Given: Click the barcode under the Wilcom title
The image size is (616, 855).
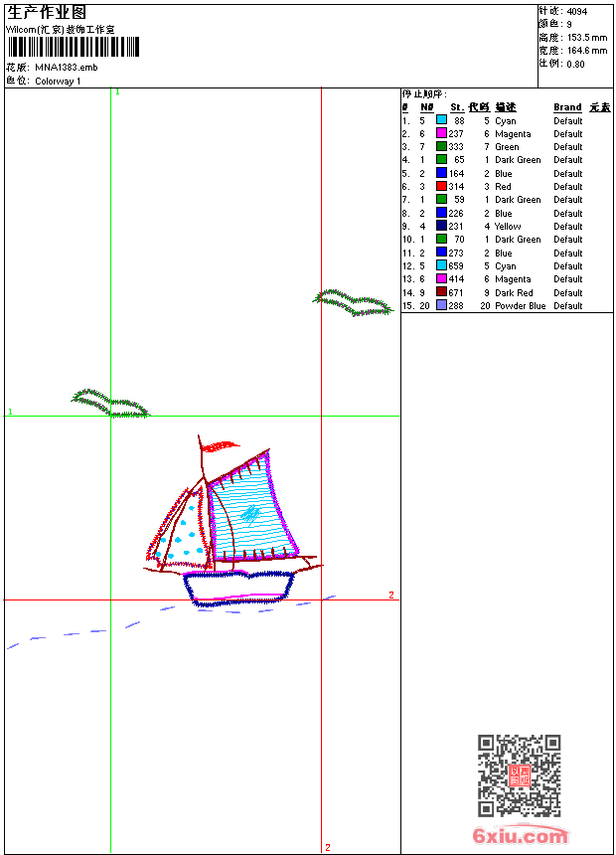Looking at the screenshot, I should tap(74, 47).
